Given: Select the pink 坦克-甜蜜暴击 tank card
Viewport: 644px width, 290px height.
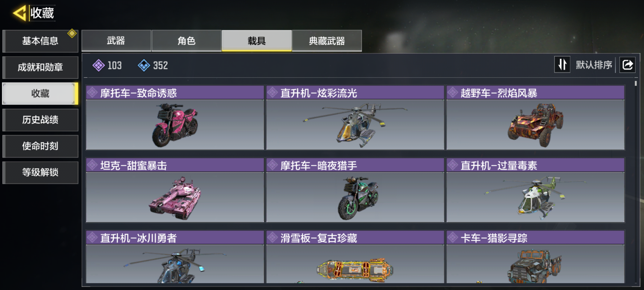Looking at the screenshot, I should (175, 190).
